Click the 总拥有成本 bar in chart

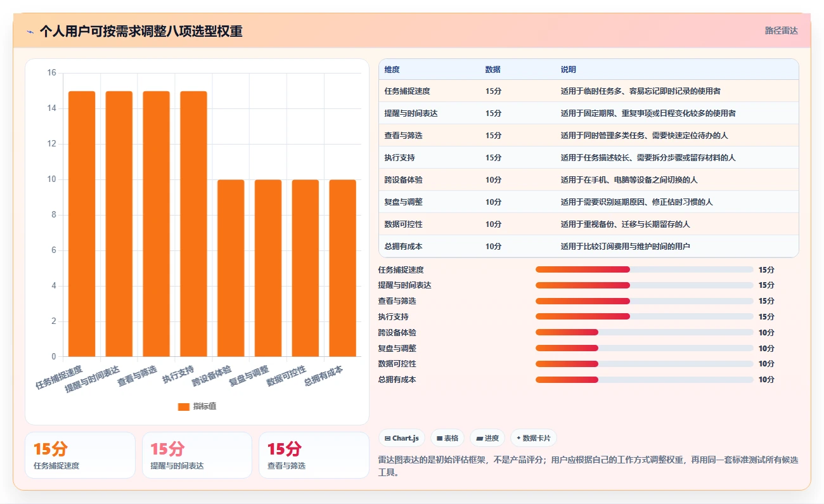click(x=342, y=268)
